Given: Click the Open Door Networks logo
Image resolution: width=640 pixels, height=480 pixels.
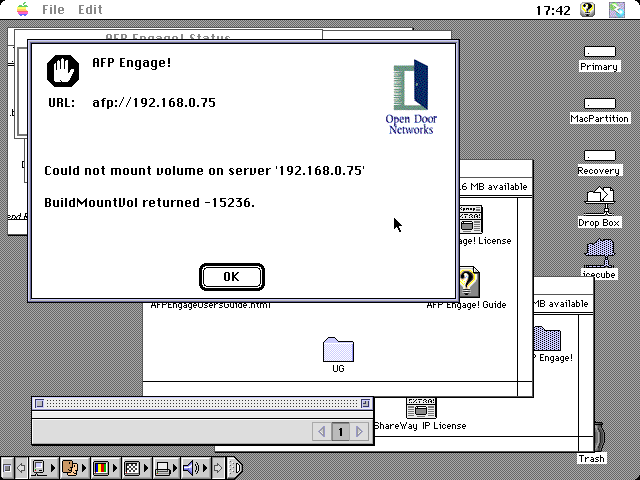Looking at the screenshot, I should click(x=411, y=97).
